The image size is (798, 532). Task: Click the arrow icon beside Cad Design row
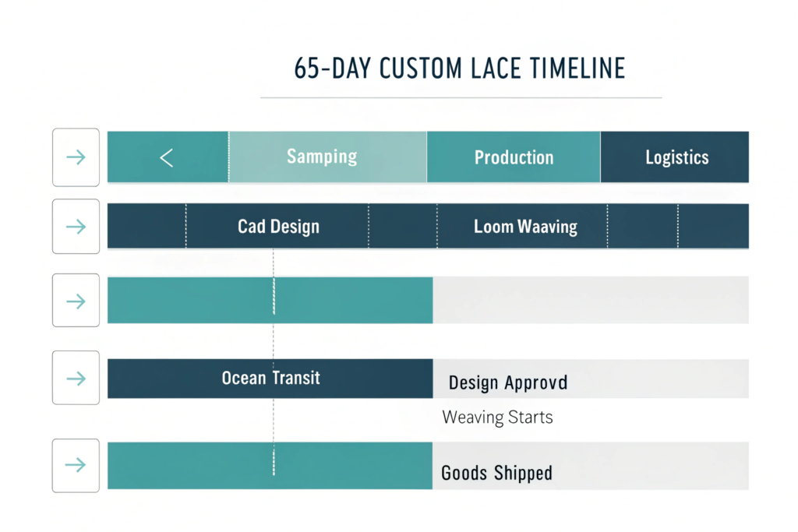click(76, 227)
